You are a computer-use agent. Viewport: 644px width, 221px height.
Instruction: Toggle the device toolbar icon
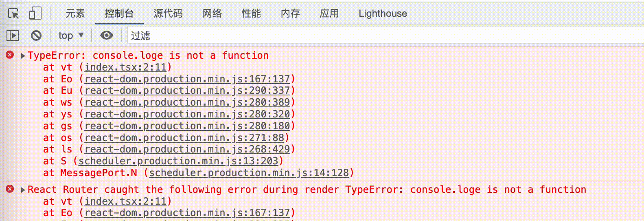pos(35,13)
